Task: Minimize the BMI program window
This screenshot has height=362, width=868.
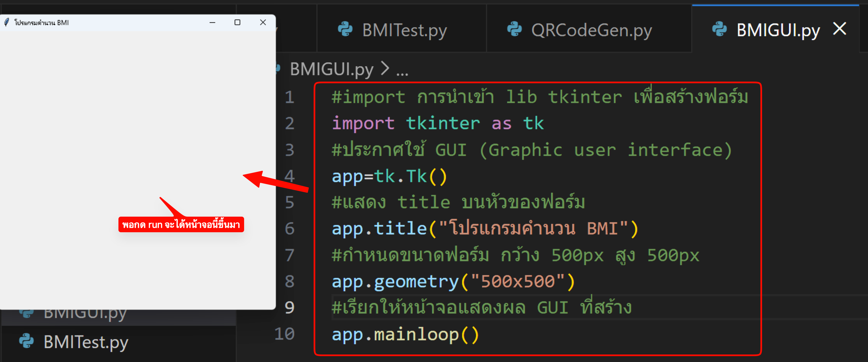Action: (212, 22)
